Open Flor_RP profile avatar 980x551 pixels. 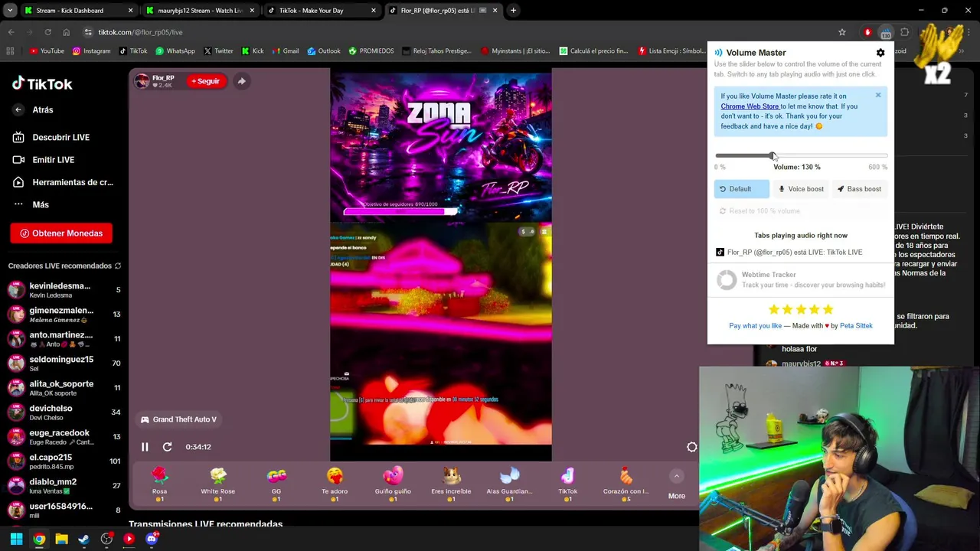142,81
